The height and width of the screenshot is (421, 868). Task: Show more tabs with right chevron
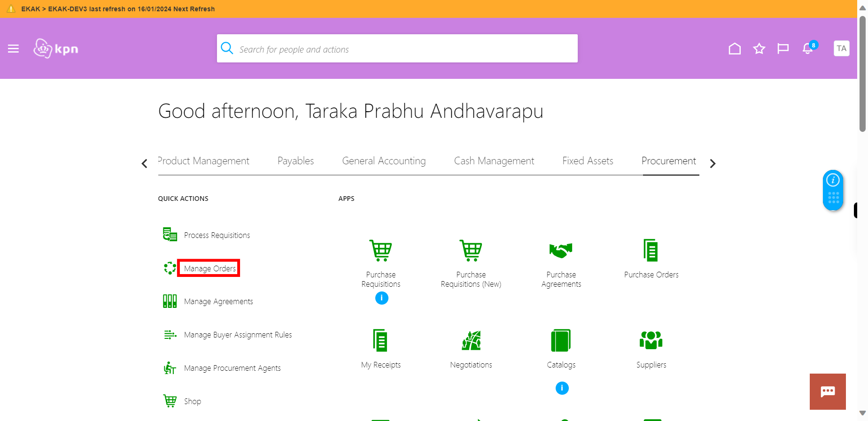[x=713, y=163]
